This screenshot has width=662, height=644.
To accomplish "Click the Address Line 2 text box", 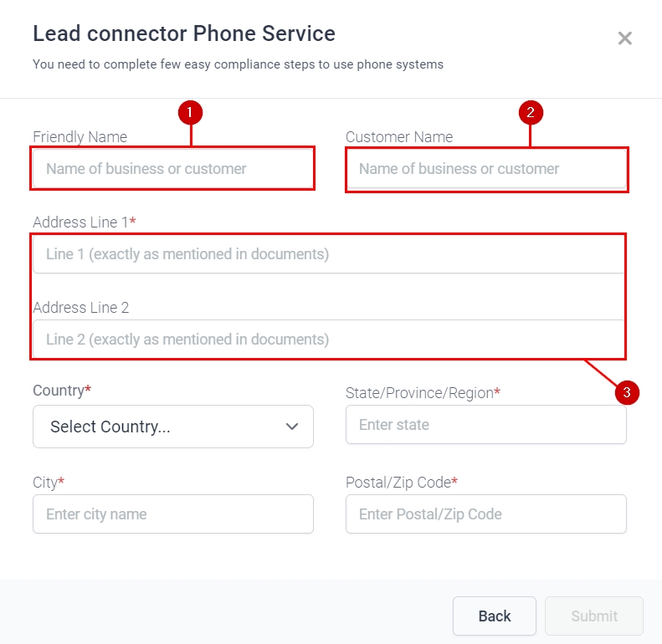I will click(329, 340).
